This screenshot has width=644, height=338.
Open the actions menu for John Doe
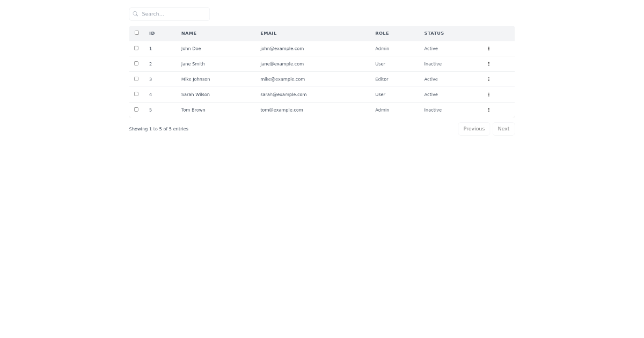[488, 48]
